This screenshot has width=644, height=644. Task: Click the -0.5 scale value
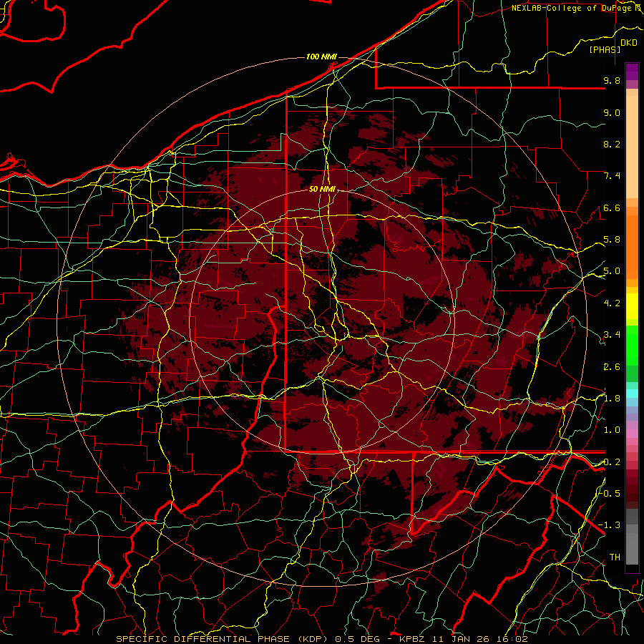click(610, 494)
